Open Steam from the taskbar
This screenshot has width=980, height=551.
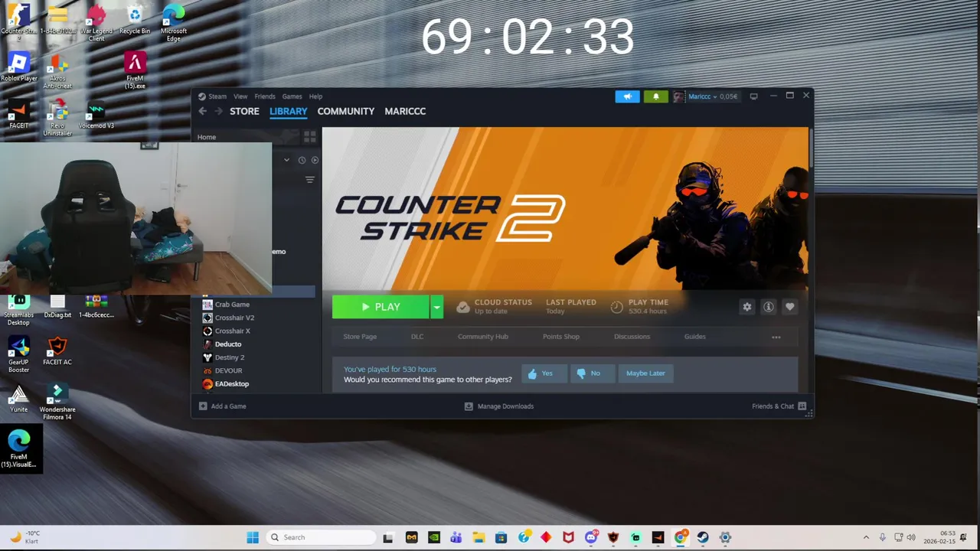[703, 537]
